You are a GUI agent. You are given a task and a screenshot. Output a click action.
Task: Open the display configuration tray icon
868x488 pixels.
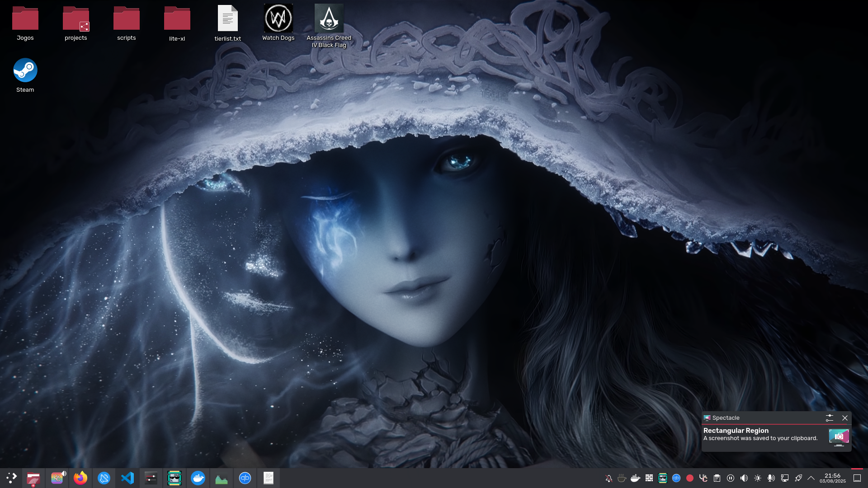785,478
